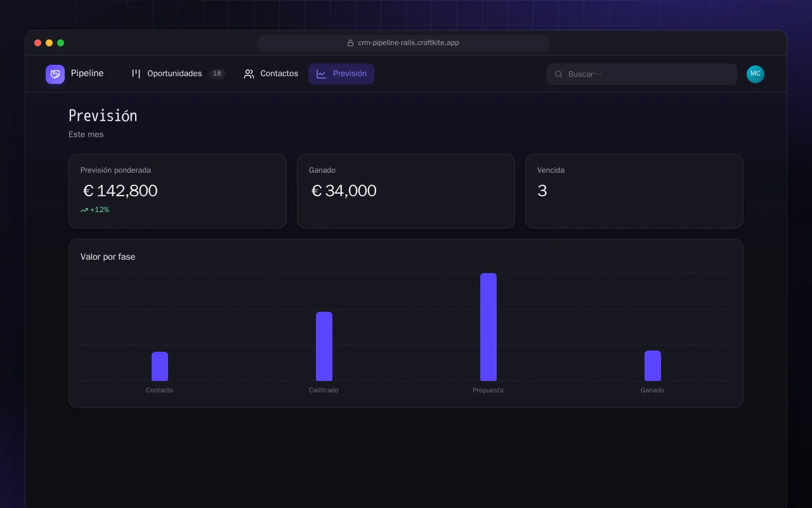812x508 pixels.
Task: Click the € 142,800 value
Action: (x=120, y=190)
